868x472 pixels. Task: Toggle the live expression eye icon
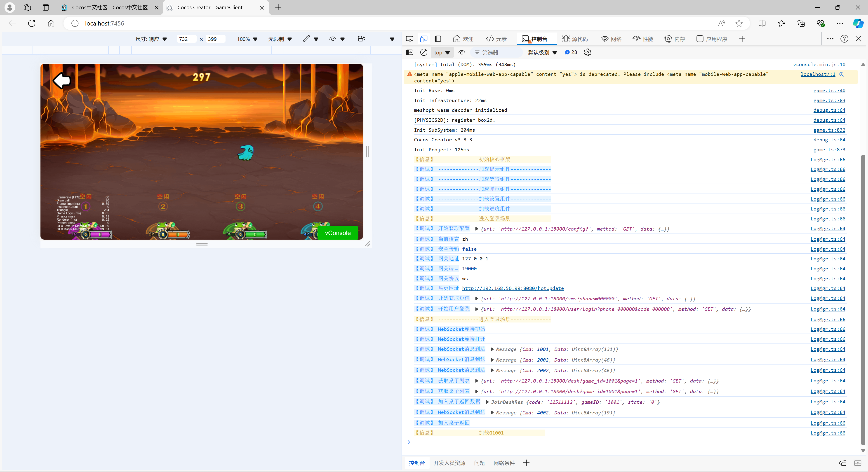[462, 53]
